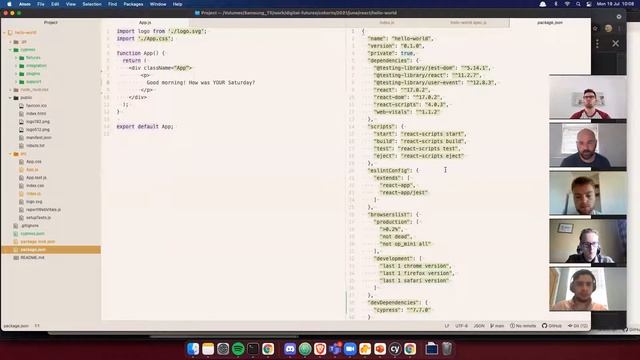Select top participant video wearing glasses
The image size is (640, 360).
(588, 98)
